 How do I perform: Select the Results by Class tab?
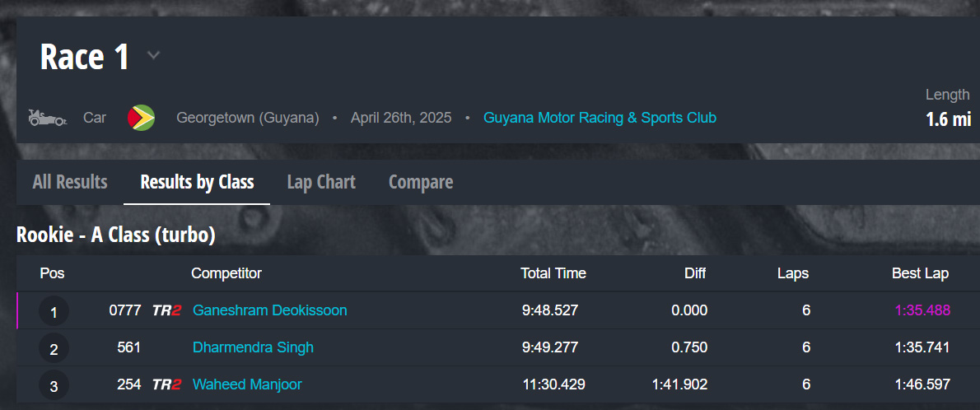click(197, 182)
